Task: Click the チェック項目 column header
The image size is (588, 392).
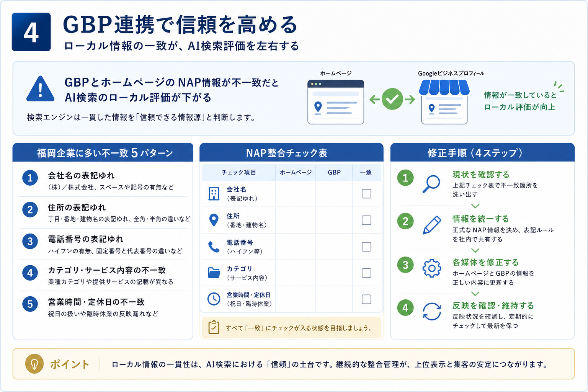Action: pos(239,172)
